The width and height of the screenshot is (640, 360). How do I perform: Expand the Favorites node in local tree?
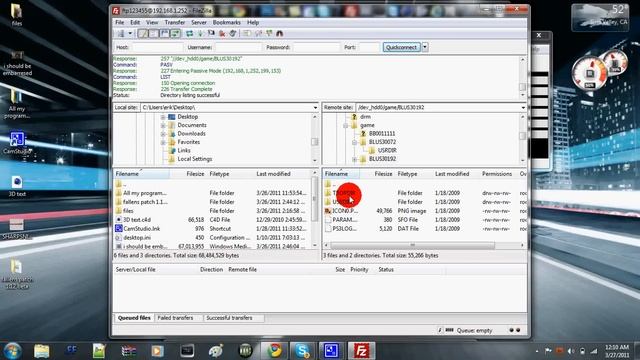163,142
